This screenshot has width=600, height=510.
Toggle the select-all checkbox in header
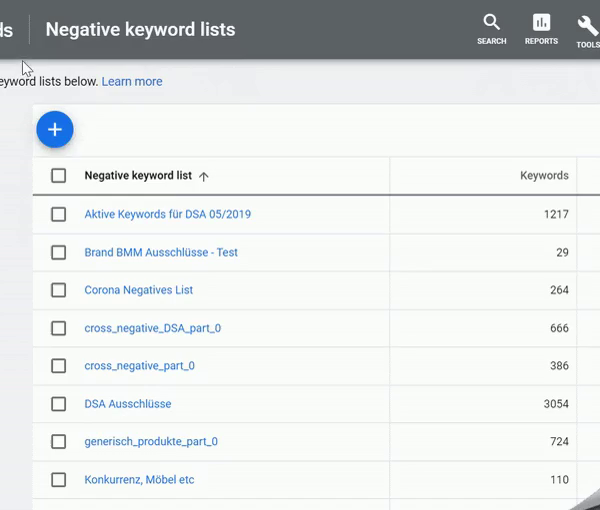59,176
